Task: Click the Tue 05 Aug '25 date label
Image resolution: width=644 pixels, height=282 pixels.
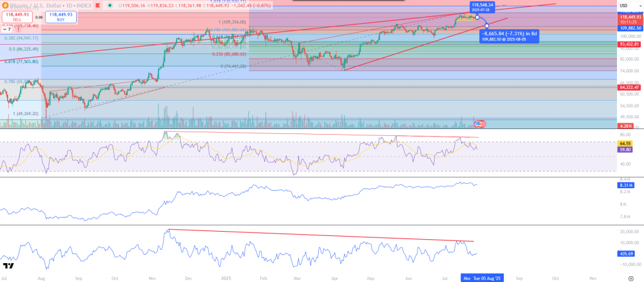Action: (x=487, y=278)
